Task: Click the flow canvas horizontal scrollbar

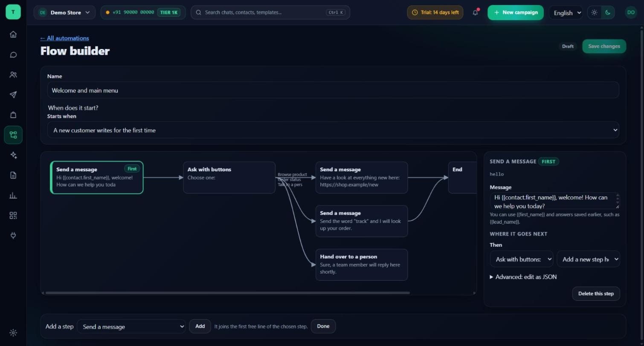Action: point(228,293)
